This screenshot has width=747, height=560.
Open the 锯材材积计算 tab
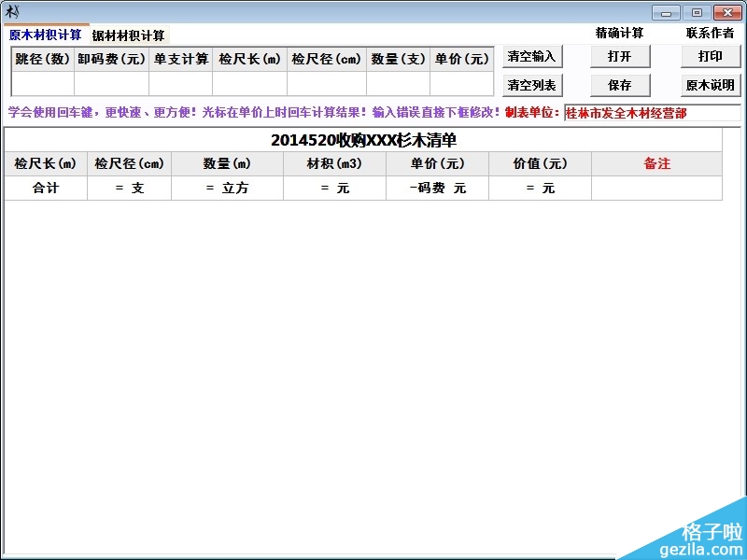(128, 35)
